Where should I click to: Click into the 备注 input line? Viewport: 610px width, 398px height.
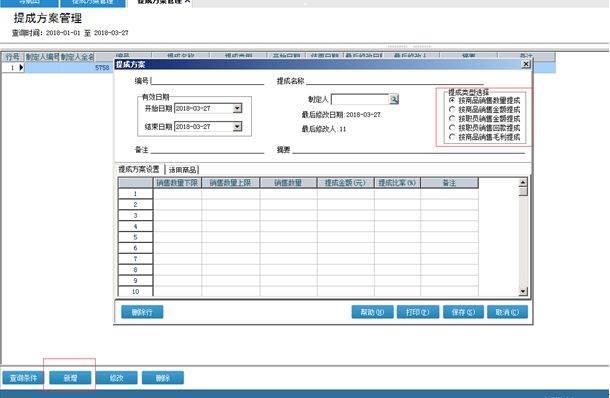(207, 149)
